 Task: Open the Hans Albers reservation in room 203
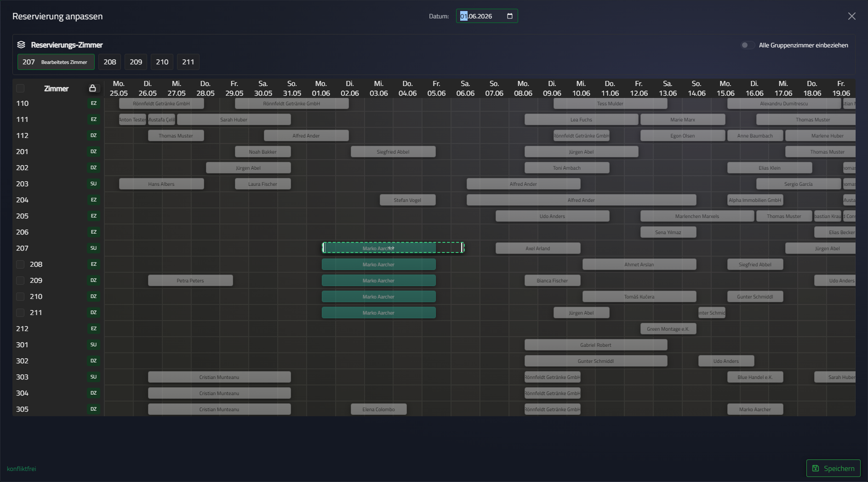point(161,184)
